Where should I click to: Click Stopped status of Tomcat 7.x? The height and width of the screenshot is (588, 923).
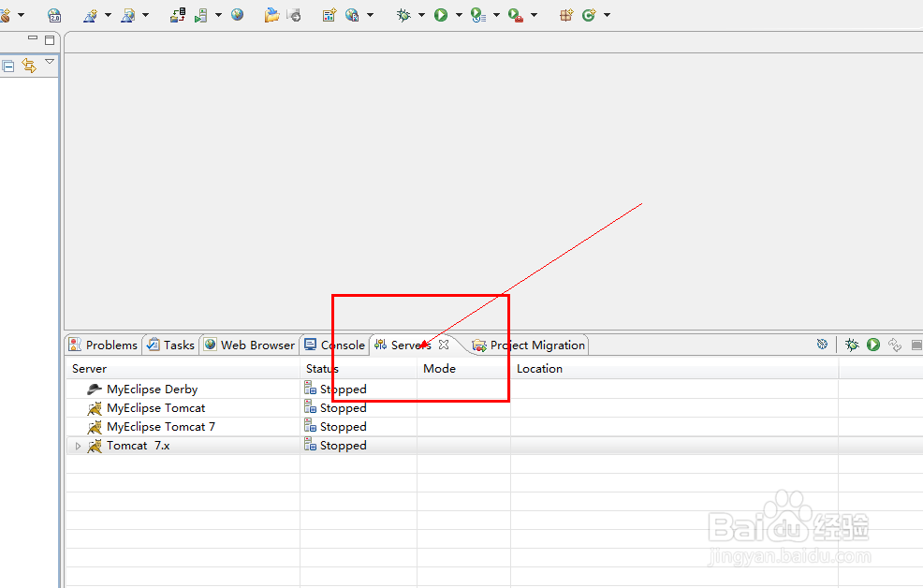[x=344, y=446]
